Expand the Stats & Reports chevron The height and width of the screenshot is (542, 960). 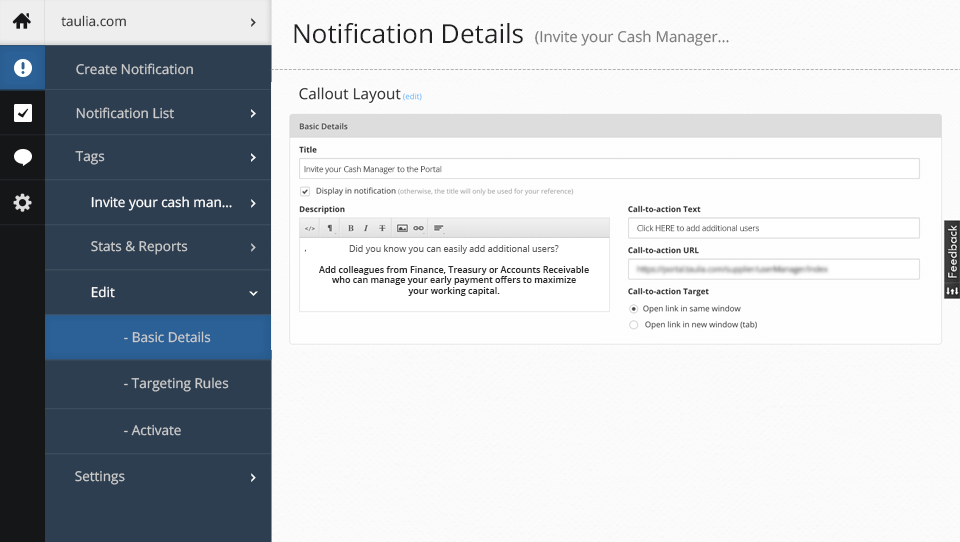click(253, 247)
